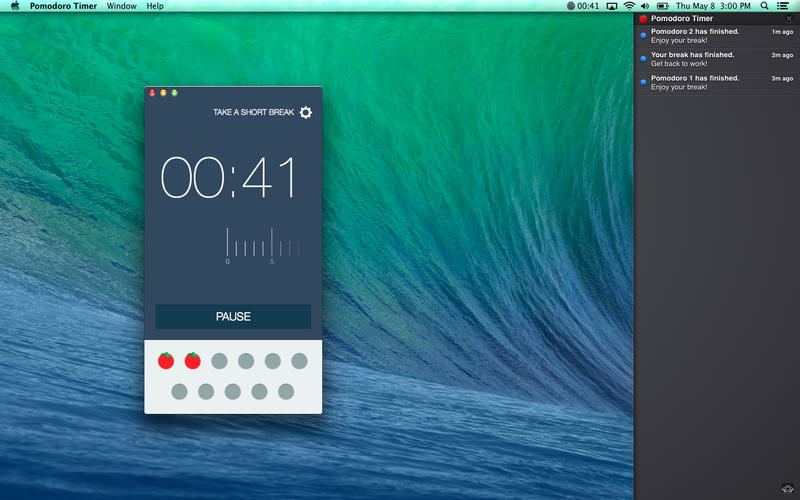Open the timer settings gear icon
The image size is (800, 500).
pos(306,112)
